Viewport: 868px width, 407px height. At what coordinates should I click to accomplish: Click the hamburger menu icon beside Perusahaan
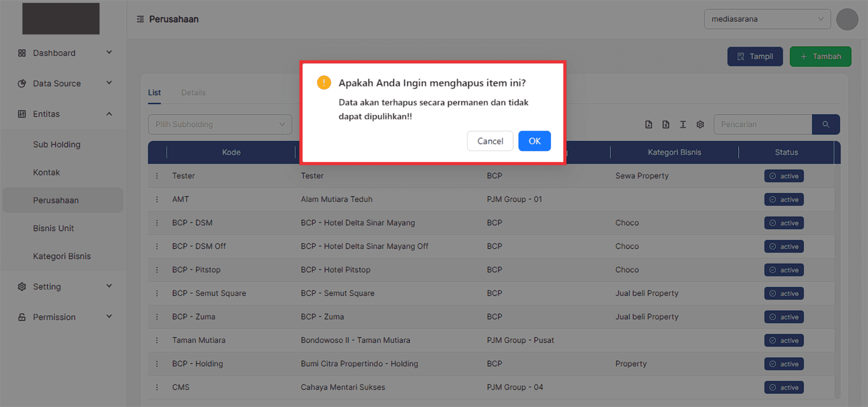(x=140, y=19)
